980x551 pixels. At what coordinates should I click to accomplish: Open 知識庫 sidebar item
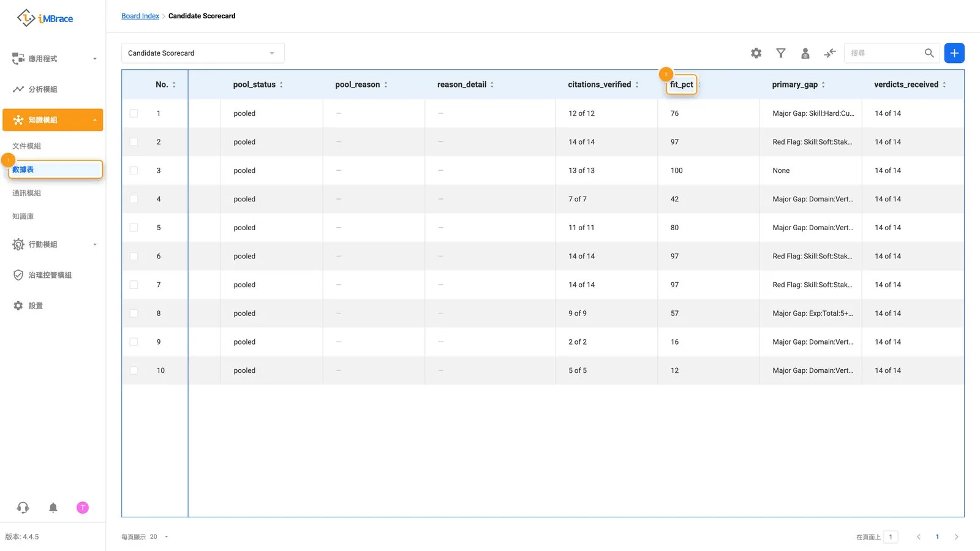[x=23, y=216]
